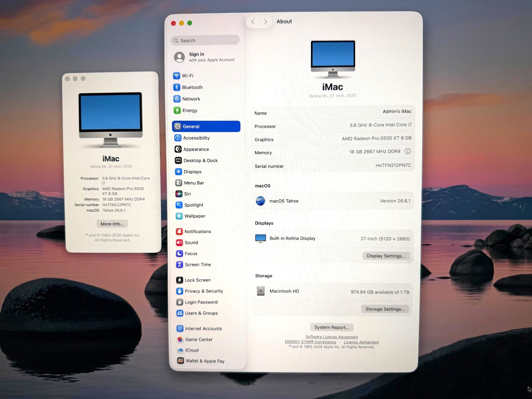532x399 pixels.
Task: Open the ENERGY STAR Compliance link
Action: pos(311,342)
